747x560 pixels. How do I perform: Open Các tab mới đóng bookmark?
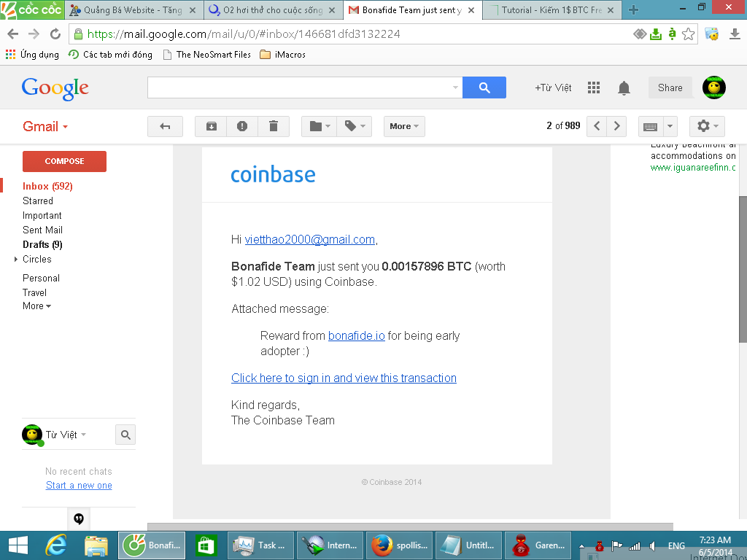click(110, 54)
